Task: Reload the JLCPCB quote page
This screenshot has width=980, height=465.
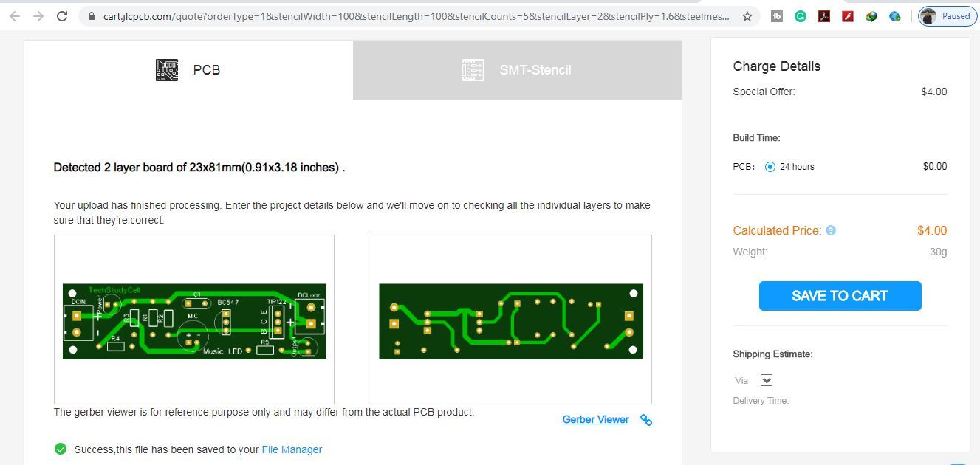Action: (63, 15)
